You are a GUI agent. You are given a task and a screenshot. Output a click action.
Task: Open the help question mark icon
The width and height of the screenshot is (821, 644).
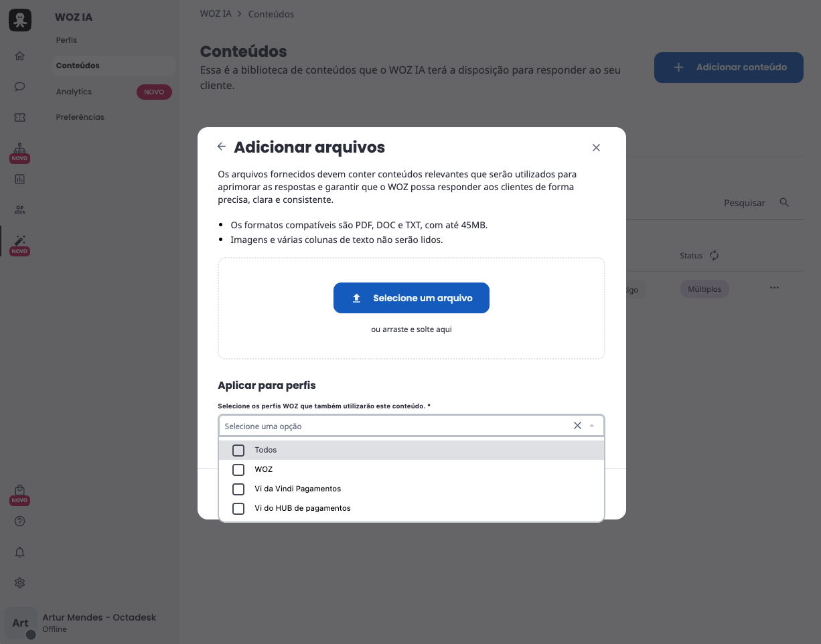(x=19, y=521)
